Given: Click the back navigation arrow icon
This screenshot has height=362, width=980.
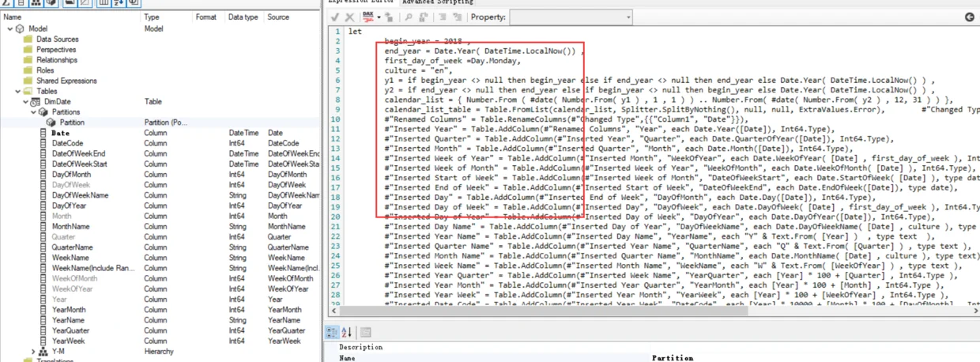Looking at the screenshot, I should (x=969, y=17).
